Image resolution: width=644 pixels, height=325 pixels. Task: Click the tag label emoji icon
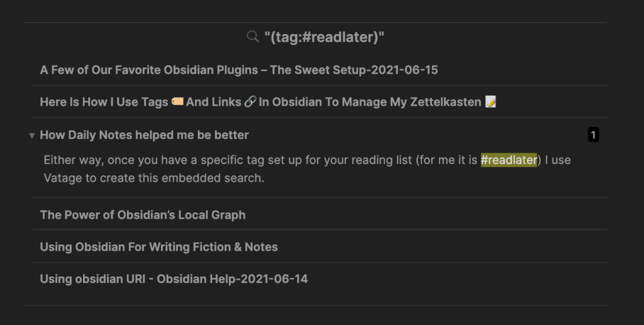[177, 102]
